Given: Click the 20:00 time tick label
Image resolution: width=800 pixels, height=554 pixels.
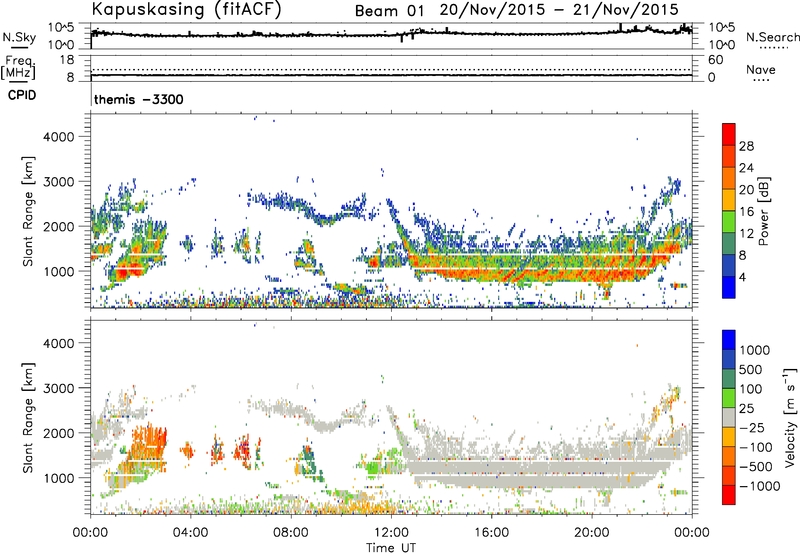Looking at the screenshot, I should 591,533.
